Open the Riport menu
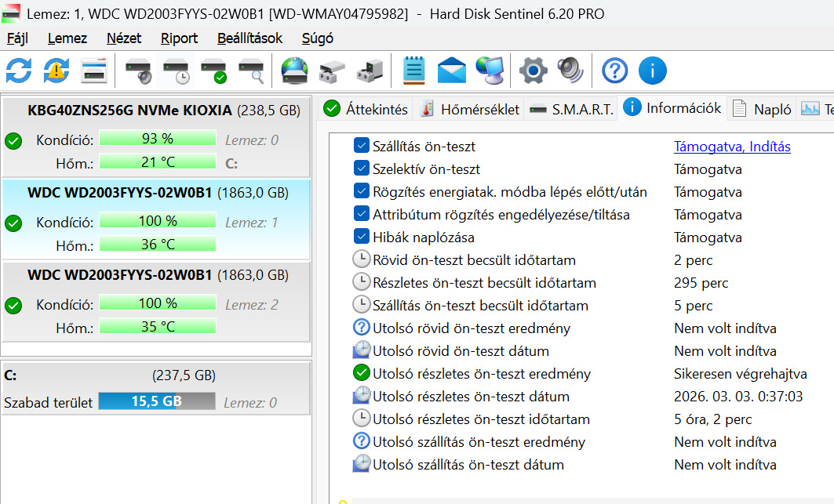834x504 pixels. [179, 38]
